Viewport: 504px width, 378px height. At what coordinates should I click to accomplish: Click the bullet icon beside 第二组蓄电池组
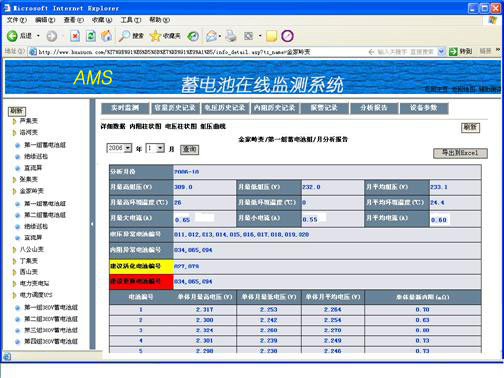coord(18,215)
